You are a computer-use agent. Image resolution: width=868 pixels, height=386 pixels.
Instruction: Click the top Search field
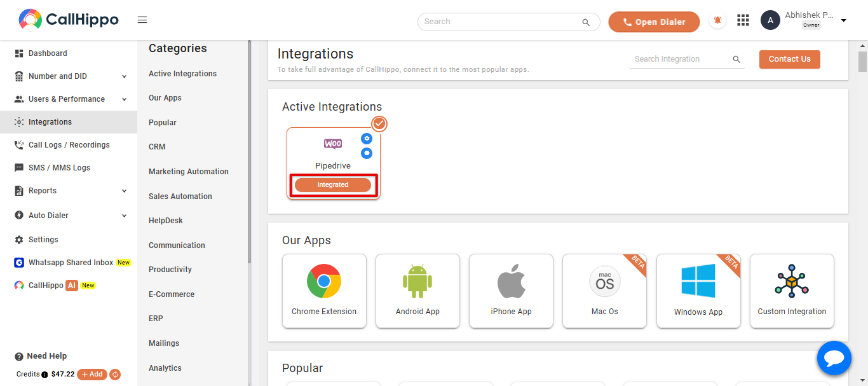tap(508, 22)
